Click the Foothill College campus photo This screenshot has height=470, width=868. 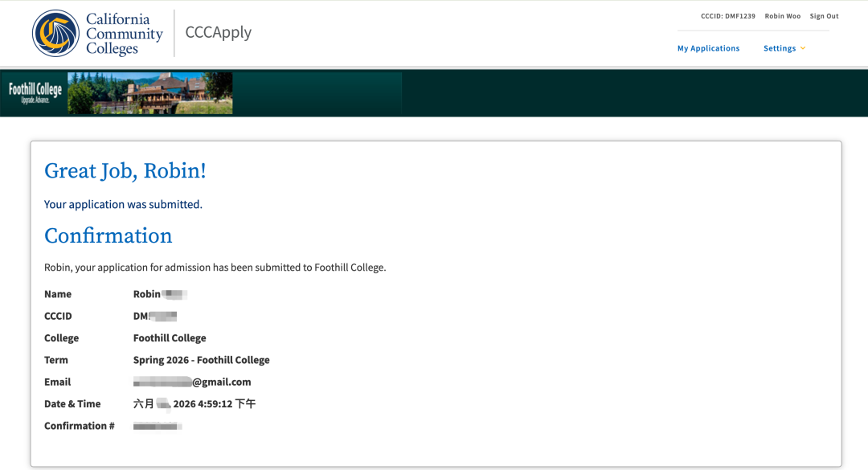[150, 93]
